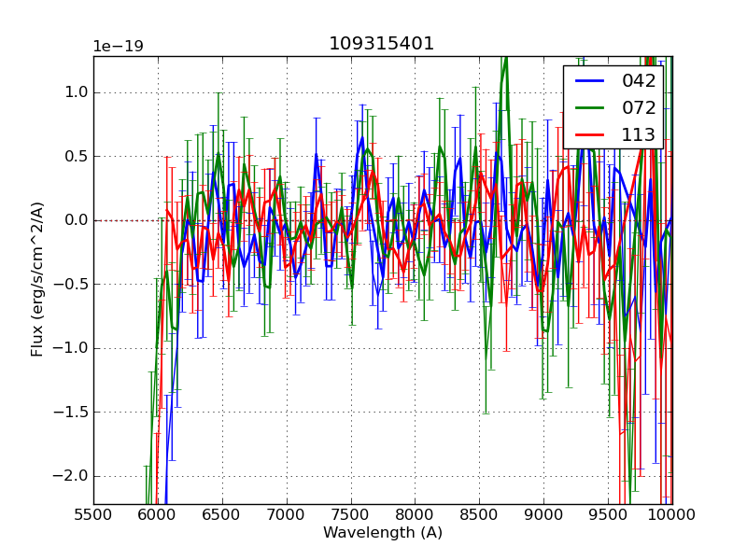This screenshot has width=747, height=560.
Task: Click the Flux y-axis label
Action: pyautogui.click(x=37, y=279)
